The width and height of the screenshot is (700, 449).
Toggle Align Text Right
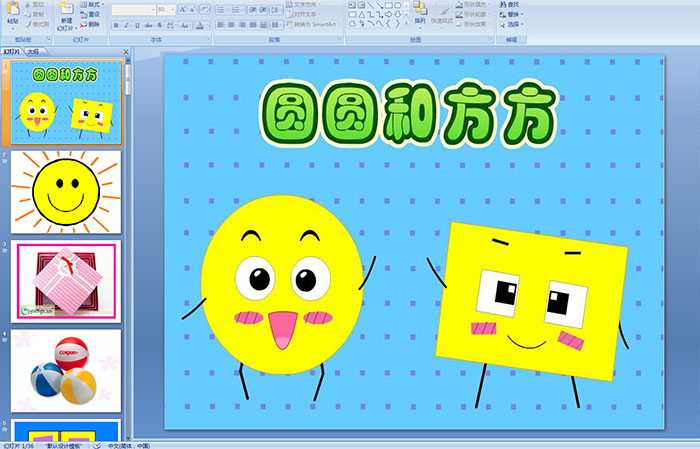click(x=242, y=25)
